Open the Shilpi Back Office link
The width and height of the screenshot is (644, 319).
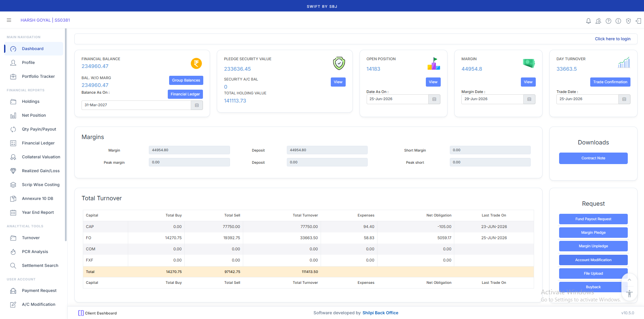tap(380, 313)
